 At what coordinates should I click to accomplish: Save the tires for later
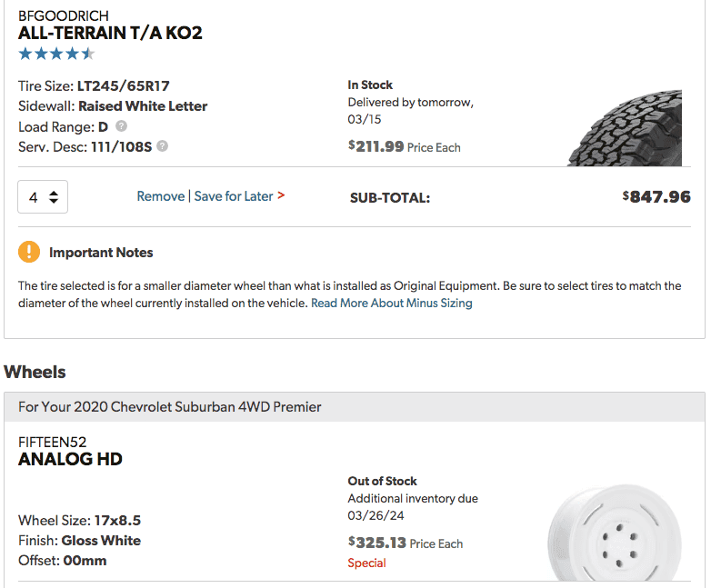(234, 196)
